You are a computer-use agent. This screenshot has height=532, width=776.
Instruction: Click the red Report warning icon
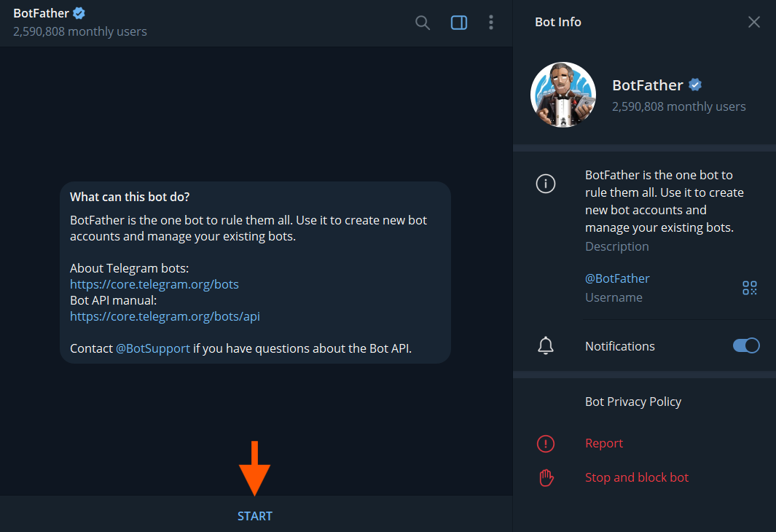tap(546, 443)
